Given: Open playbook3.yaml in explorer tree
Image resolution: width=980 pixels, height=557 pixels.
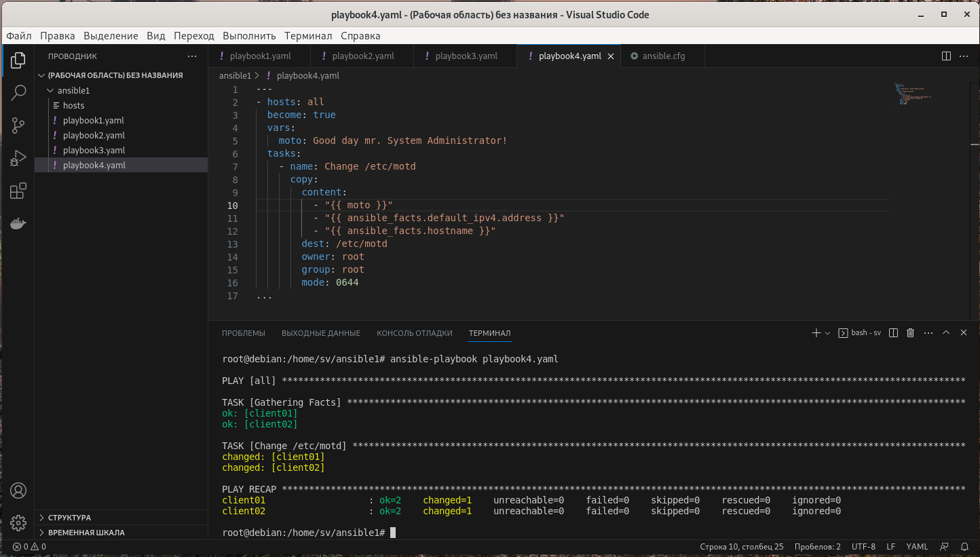Looking at the screenshot, I should (121, 150).
